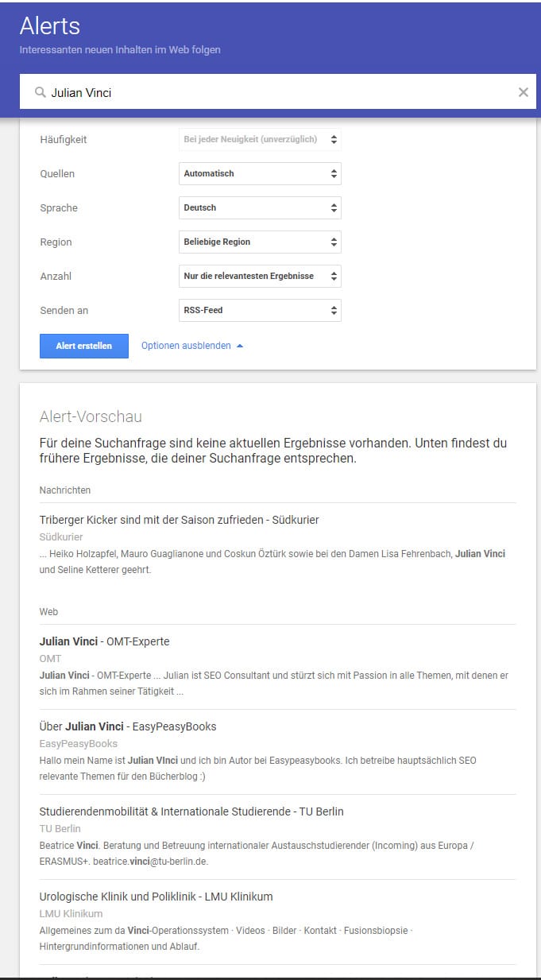The height and width of the screenshot is (980, 541).
Task: Click the Alert-Vorschau heading
Action: [91, 417]
